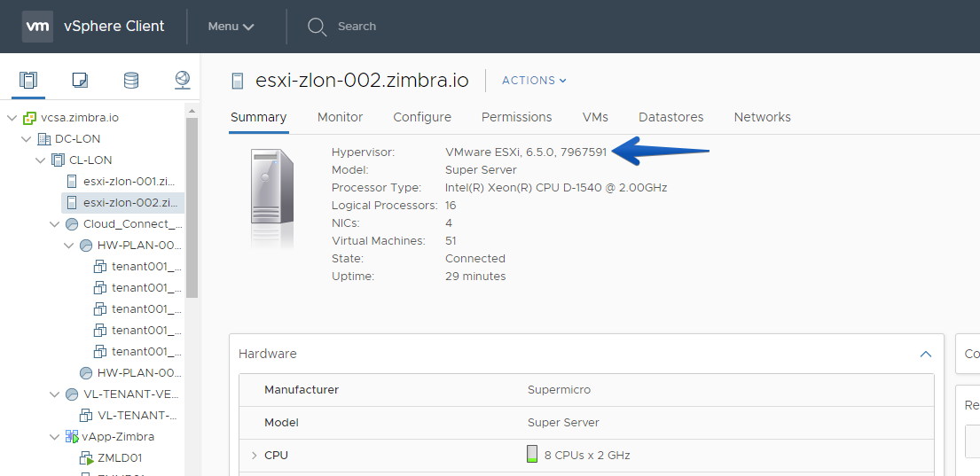The width and height of the screenshot is (980, 476).
Task: Click the Connected state value
Action: tap(475, 259)
